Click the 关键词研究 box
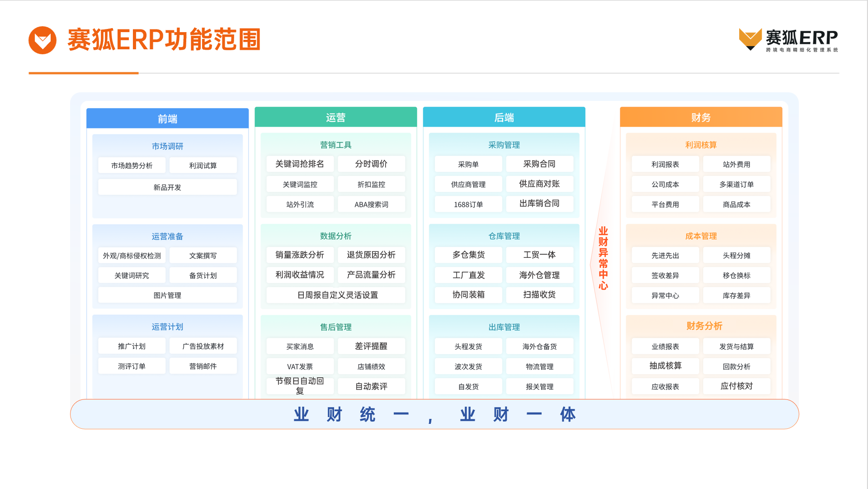The width and height of the screenshot is (868, 489). pos(132,275)
